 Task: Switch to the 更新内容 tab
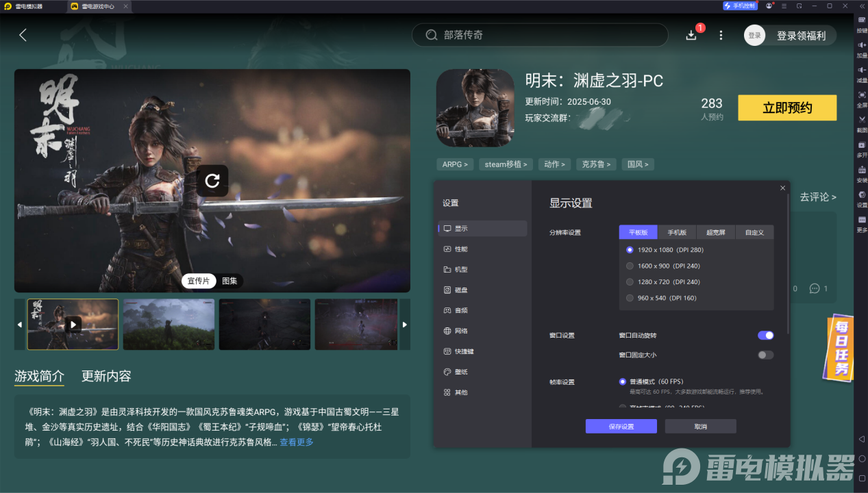tap(106, 376)
